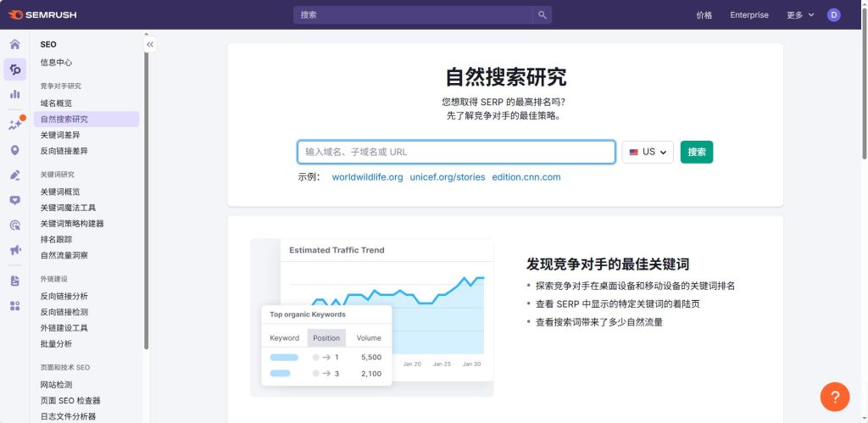Open the Local map-pin icon
Screen dimensions: 868x423
pos(15,150)
